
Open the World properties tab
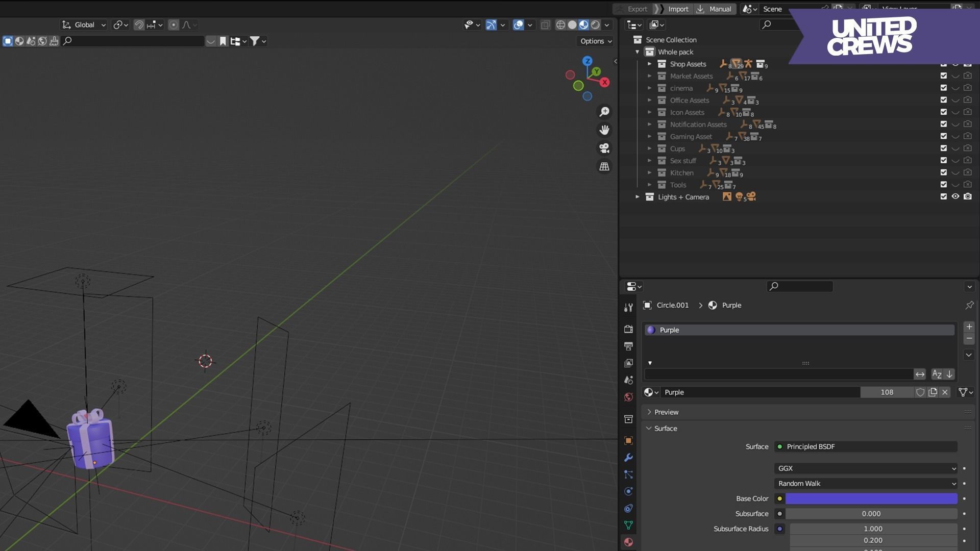(x=628, y=397)
